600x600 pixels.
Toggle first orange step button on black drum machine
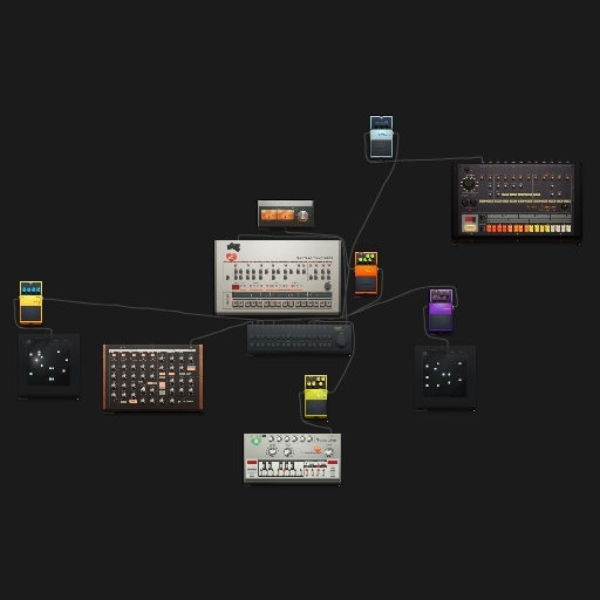489,228
